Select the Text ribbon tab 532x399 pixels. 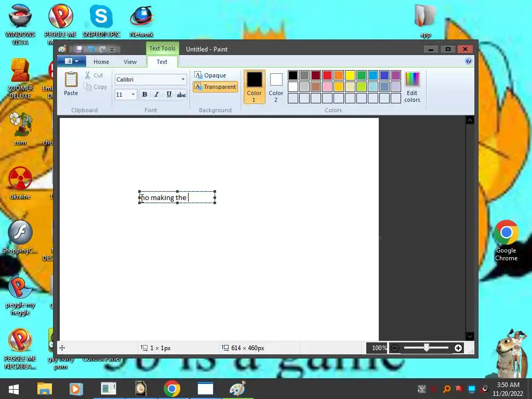coord(162,62)
